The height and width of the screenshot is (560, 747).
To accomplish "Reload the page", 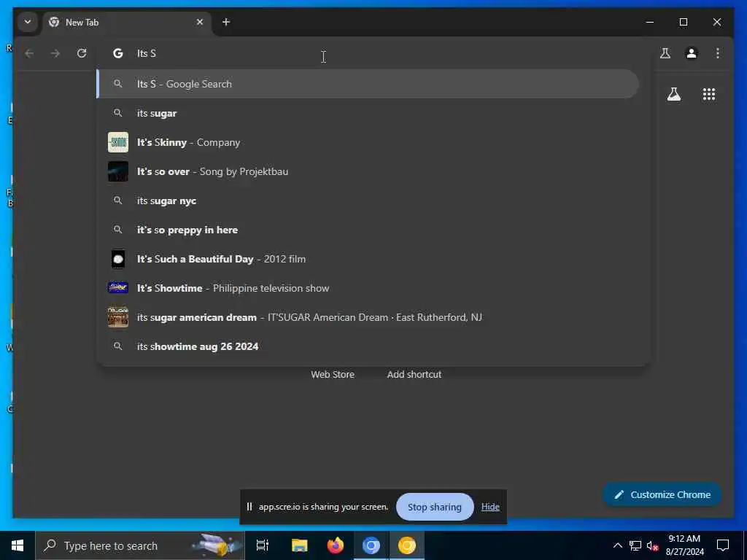I will tap(82, 53).
